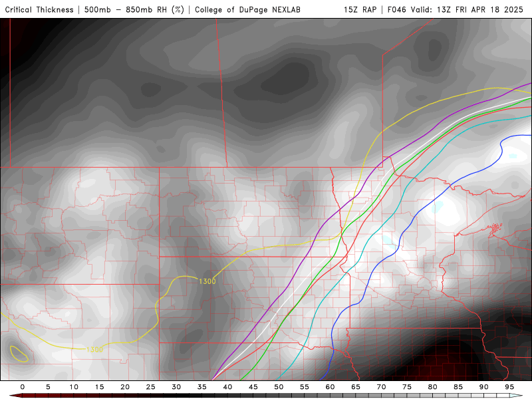532x399 pixels.
Task: Select the "55" colorbar tick label
Action: point(305,387)
